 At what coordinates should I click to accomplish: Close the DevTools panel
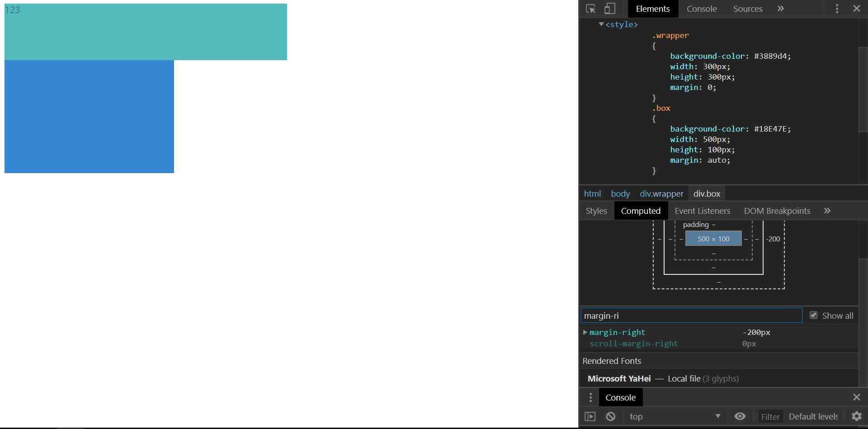tap(856, 9)
